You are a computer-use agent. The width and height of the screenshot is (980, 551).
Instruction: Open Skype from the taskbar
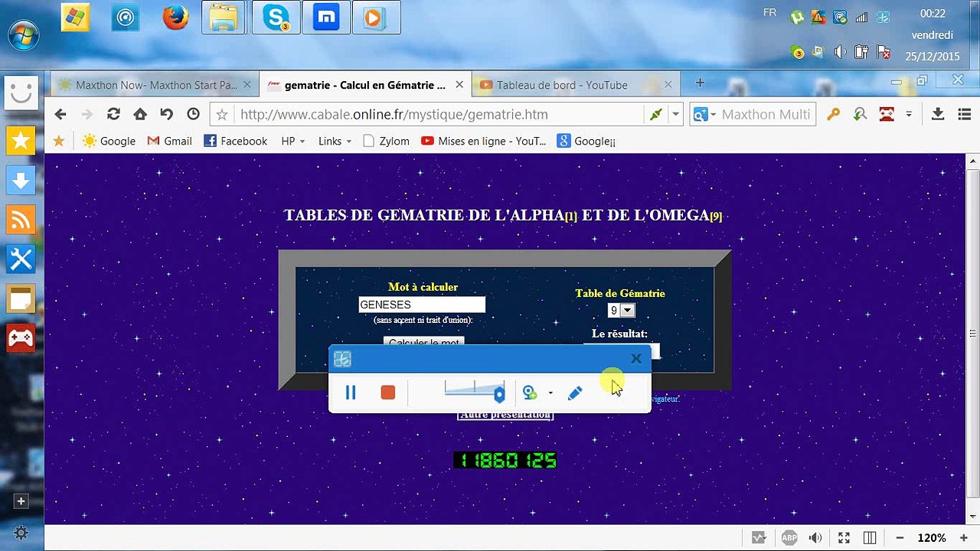point(276,18)
